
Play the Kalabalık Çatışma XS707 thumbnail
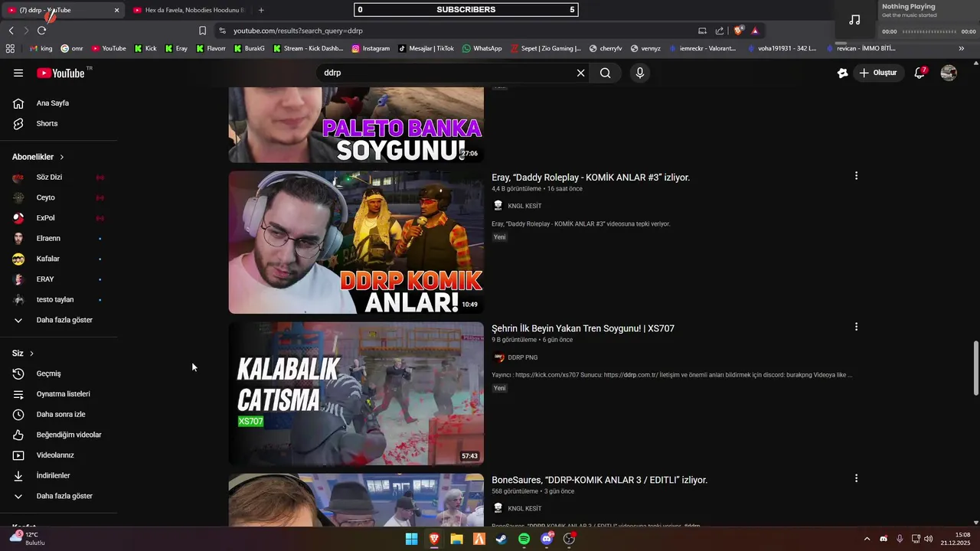(356, 393)
